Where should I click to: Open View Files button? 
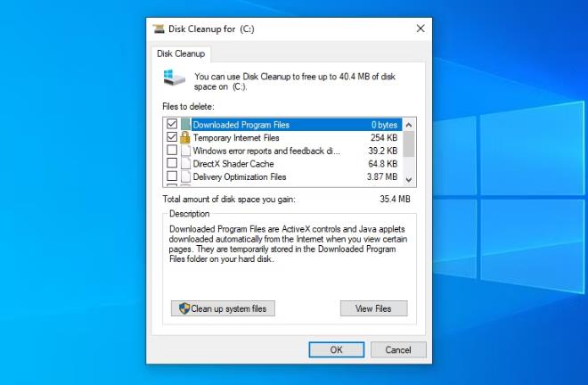pyautogui.click(x=373, y=308)
